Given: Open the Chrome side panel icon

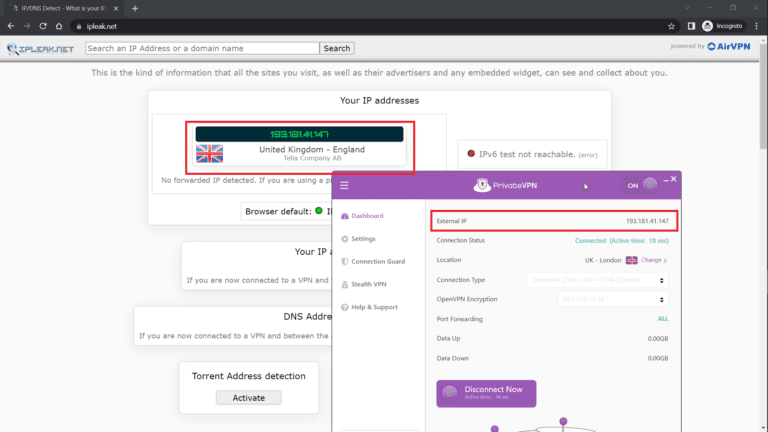Looking at the screenshot, I should (x=691, y=26).
